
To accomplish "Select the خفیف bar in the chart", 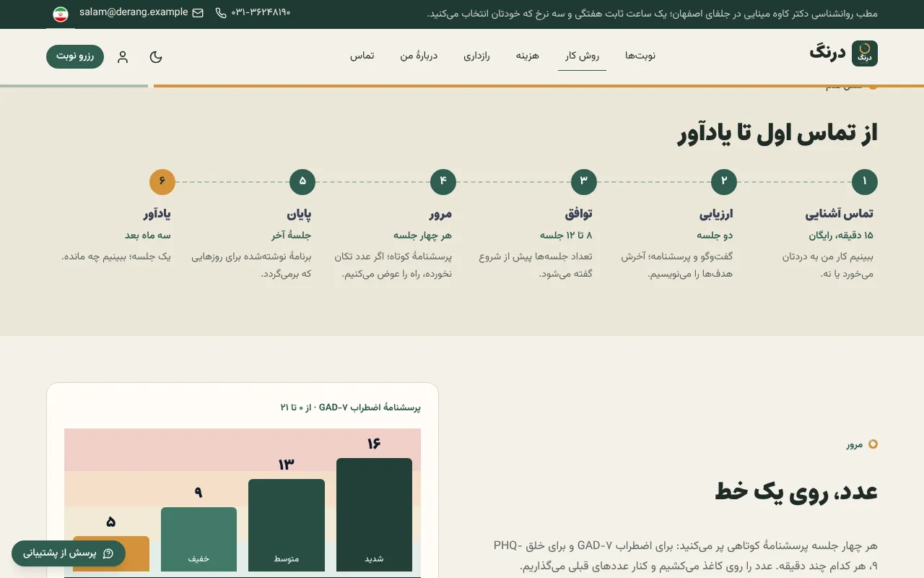I will tap(199, 539).
